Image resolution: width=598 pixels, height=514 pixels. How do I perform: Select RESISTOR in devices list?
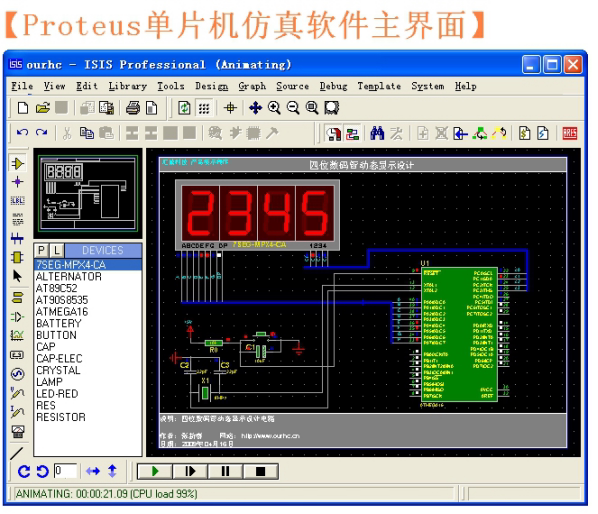(x=88, y=417)
